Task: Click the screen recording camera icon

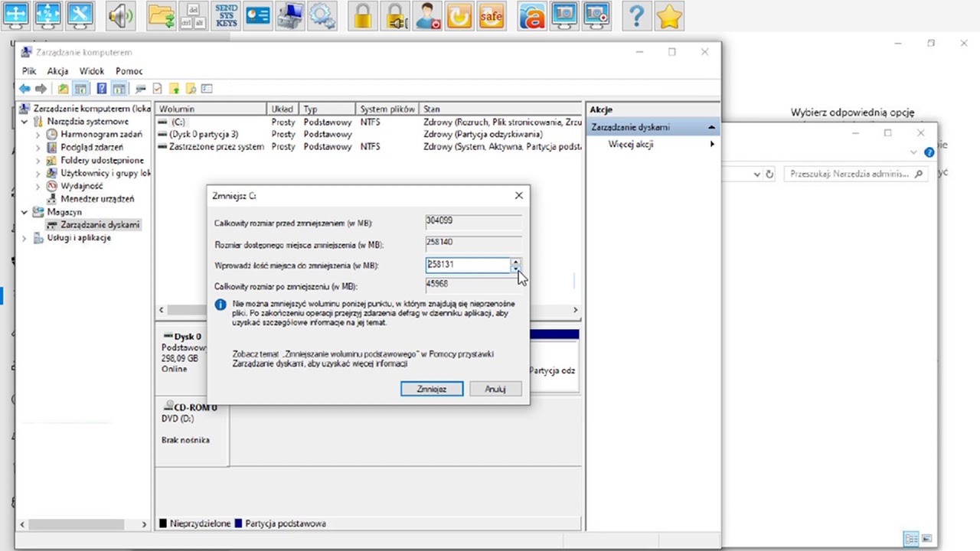Action: coord(596,14)
